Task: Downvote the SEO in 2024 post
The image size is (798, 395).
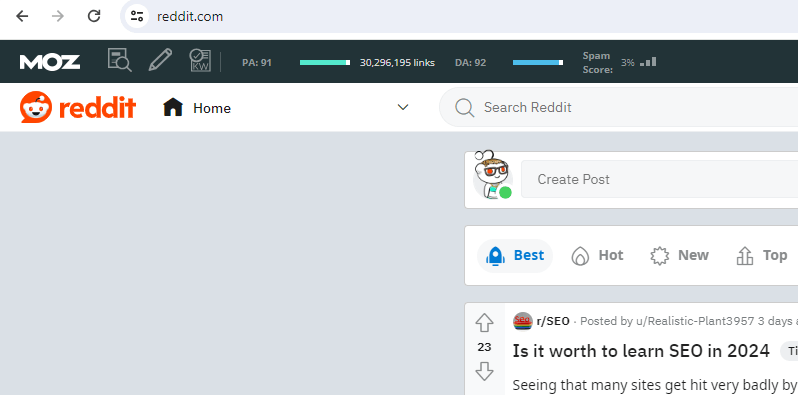Action: coord(484,371)
